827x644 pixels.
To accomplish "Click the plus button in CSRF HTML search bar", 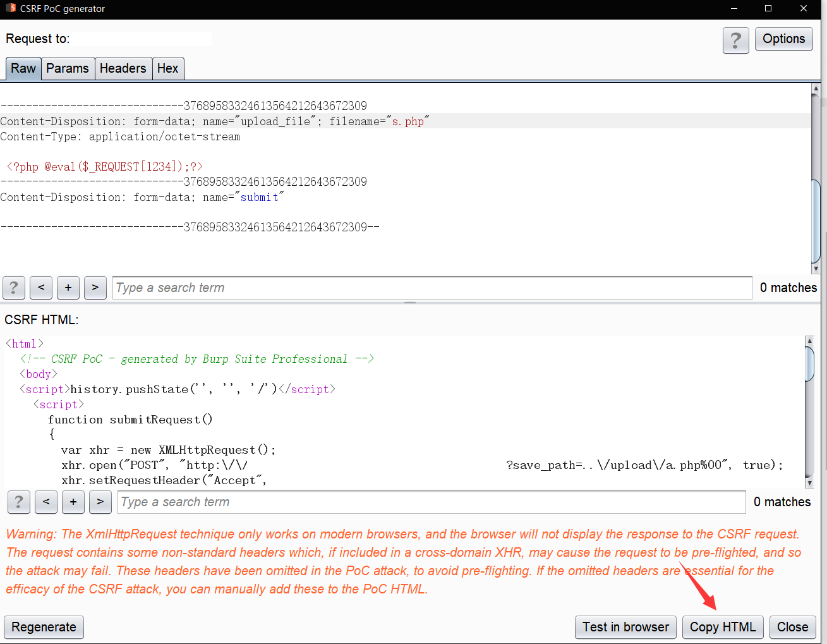I will point(73,502).
